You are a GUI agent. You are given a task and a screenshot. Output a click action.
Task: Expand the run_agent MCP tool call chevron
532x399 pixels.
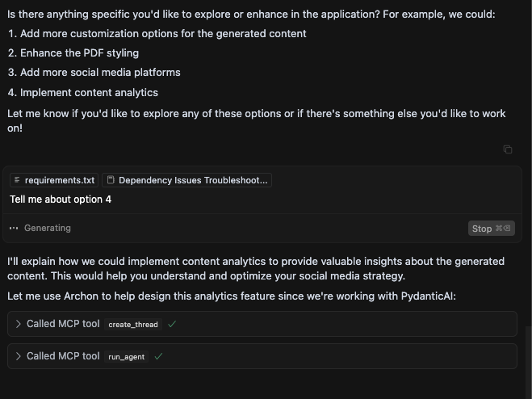19,356
